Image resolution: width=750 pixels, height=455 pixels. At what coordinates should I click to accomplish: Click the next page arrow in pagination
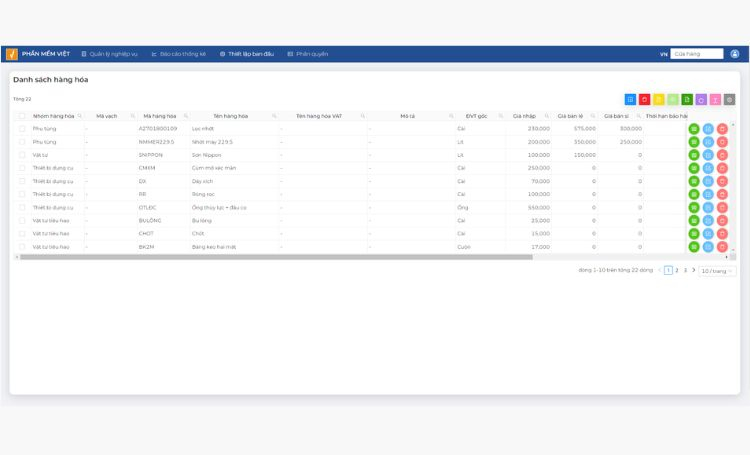(x=694, y=270)
